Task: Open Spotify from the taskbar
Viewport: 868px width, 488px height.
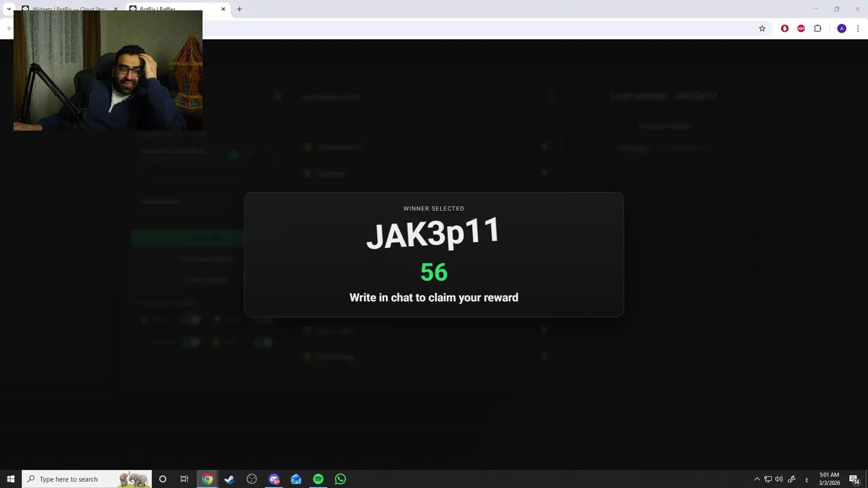Action: click(x=318, y=479)
